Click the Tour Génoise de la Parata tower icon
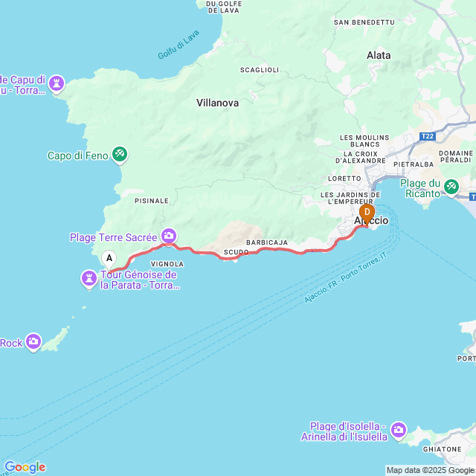 pos(89,279)
